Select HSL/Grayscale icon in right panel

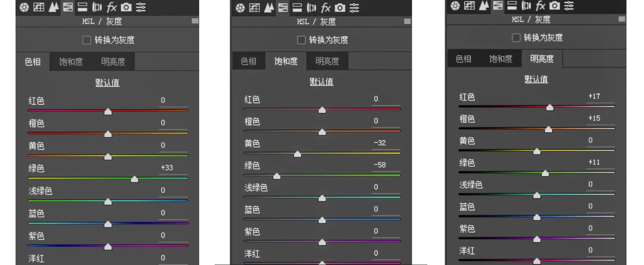pyautogui.click(x=498, y=5)
